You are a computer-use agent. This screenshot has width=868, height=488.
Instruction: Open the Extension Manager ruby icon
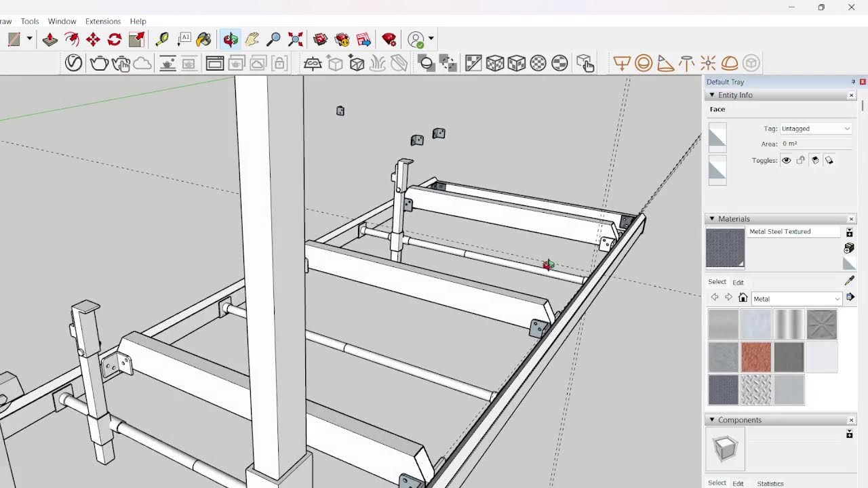[x=389, y=39]
